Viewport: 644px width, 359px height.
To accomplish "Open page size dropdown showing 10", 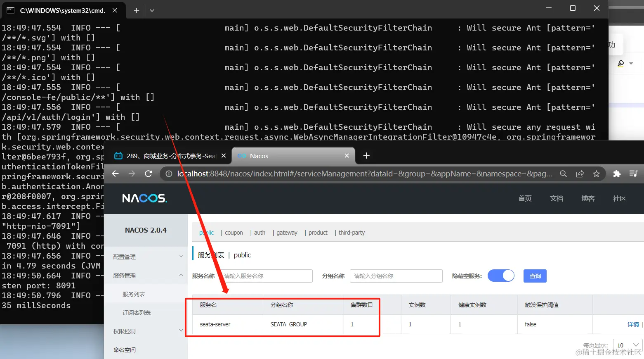I will [x=628, y=345].
